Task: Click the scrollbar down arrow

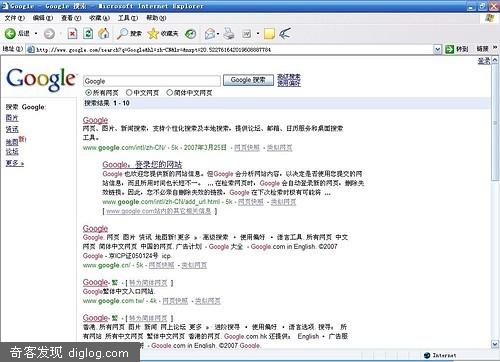Action: pyautogui.click(x=495, y=344)
